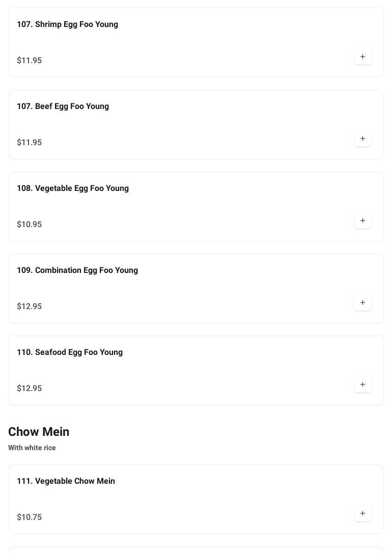Viewport: 392px width, 553px height.
Task: Click the $12.95 Combination Egg Foo Young price
Action: coord(30,307)
